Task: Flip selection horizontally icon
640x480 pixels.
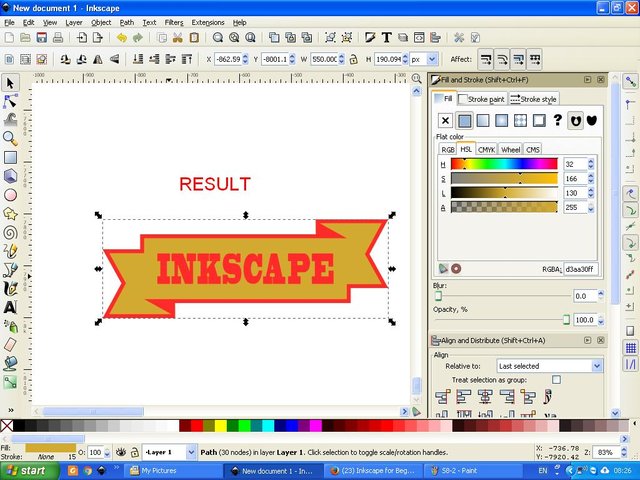Action: point(98,60)
